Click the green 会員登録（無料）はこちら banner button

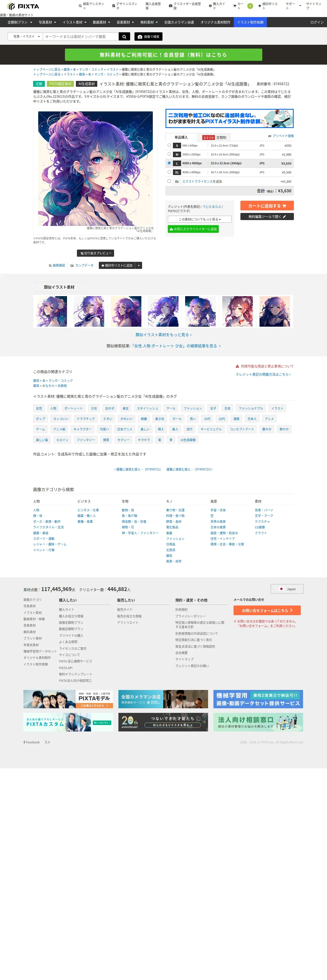(x=163, y=55)
